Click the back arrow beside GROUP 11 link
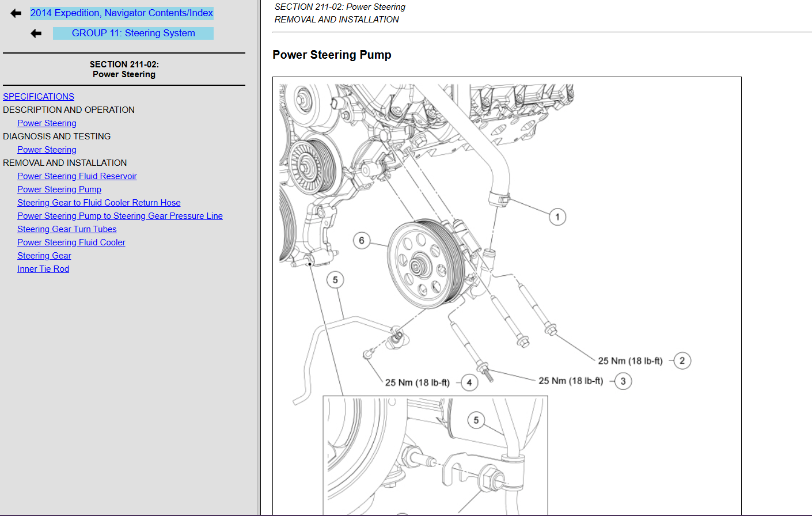The height and width of the screenshot is (516, 812). [36, 33]
